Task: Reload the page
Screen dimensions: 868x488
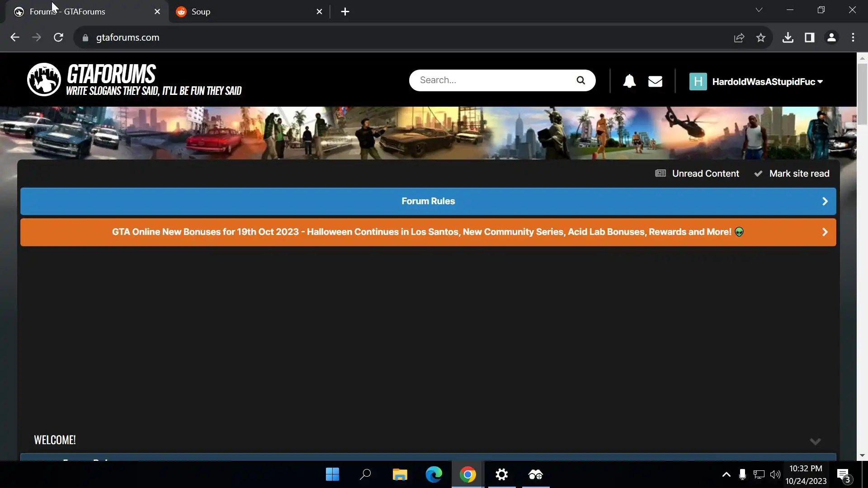Action: [58, 38]
